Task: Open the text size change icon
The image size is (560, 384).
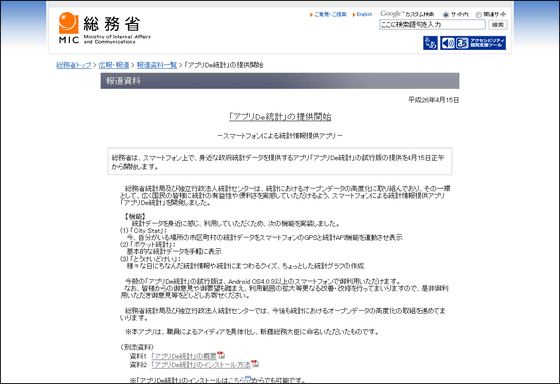Action: tap(430, 43)
